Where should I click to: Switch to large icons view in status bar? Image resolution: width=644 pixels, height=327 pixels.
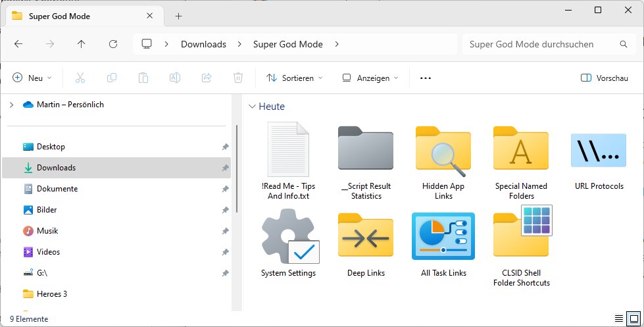tap(633, 319)
